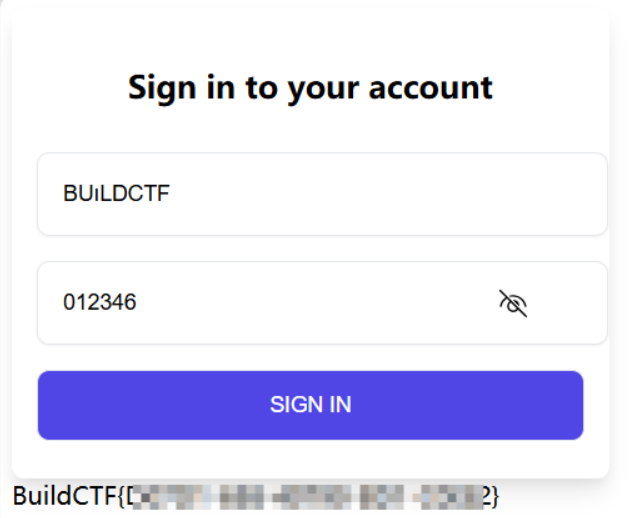The image size is (635, 518).
Task: Place cursor after BUıLDCTF username text
Action: 170,193
